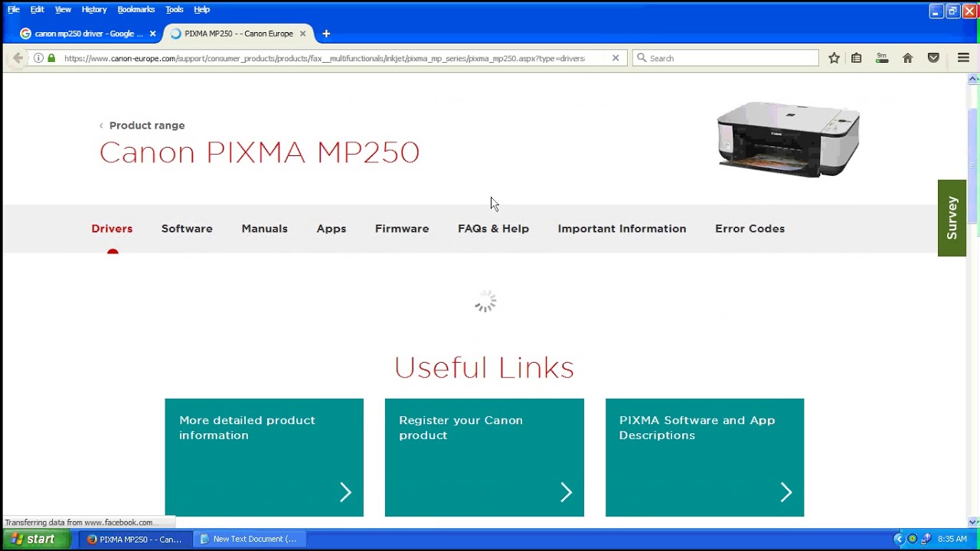Go to the Home page icon

(x=908, y=58)
